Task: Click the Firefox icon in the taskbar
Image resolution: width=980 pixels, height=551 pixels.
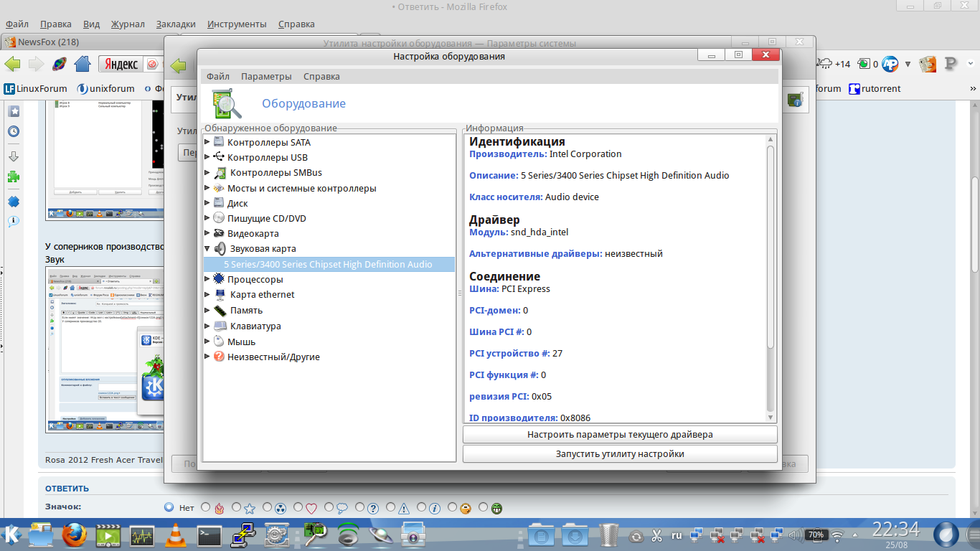Action: [74, 535]
